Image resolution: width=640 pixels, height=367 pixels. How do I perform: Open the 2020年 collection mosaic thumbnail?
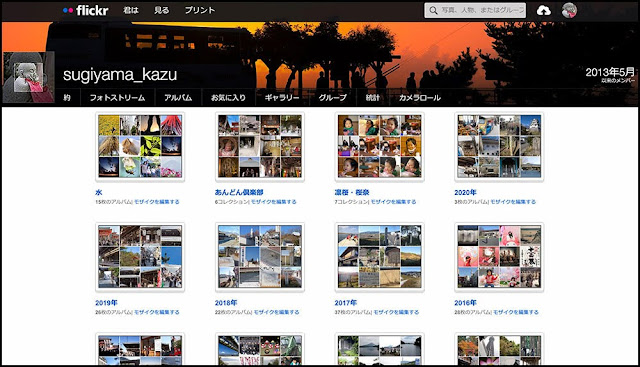499,147
